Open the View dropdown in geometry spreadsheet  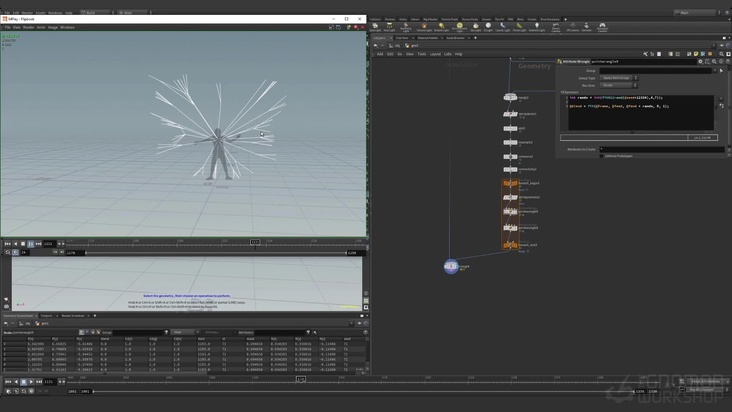pyautogui.click(x=184, y=332)
